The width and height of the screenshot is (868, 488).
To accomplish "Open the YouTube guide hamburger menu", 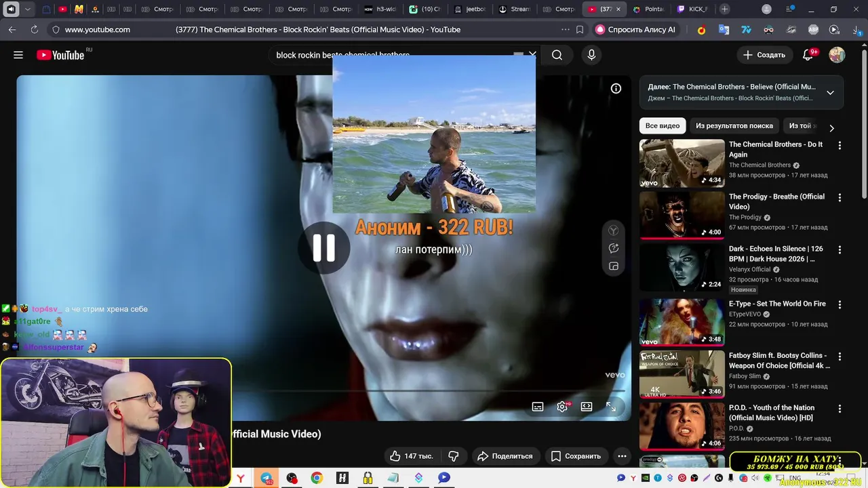I will (18, 55).
